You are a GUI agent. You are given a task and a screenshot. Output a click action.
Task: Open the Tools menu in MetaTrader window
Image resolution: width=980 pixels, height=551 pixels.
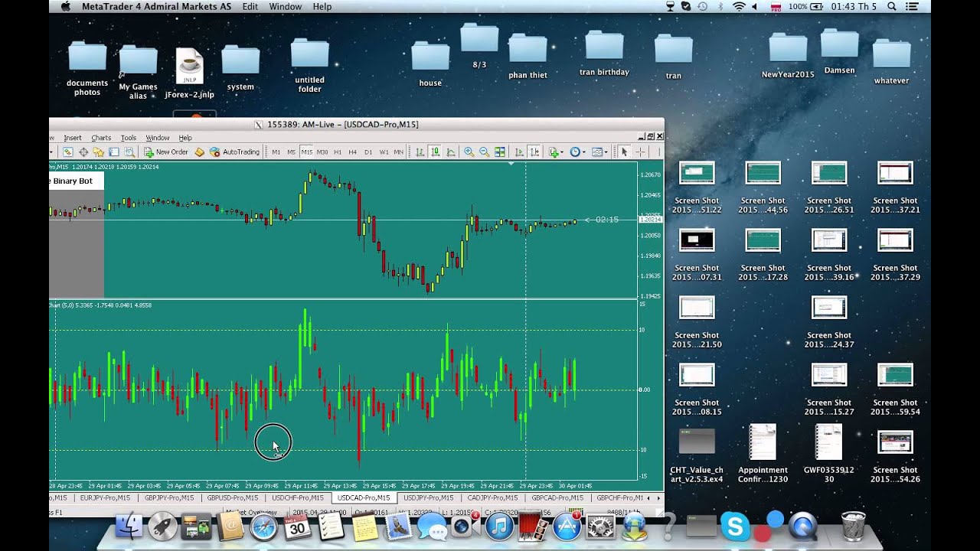(128, 138)
